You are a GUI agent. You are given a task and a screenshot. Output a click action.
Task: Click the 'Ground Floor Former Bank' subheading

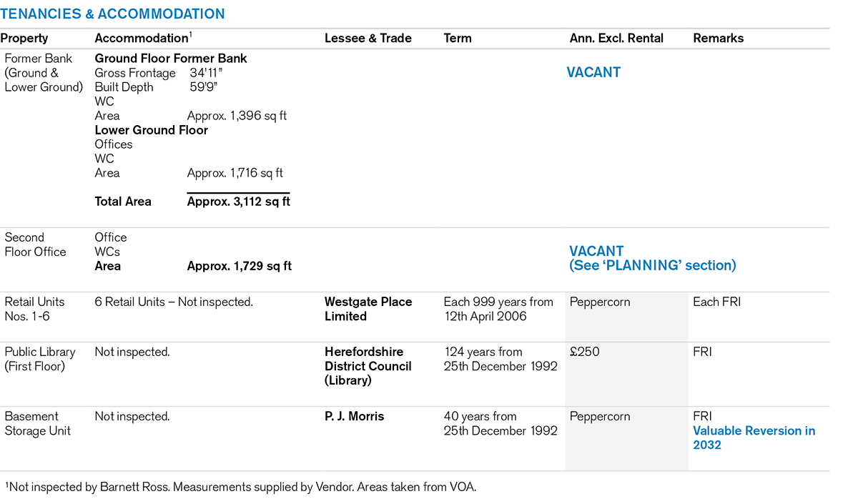click(x=171, y=59)
